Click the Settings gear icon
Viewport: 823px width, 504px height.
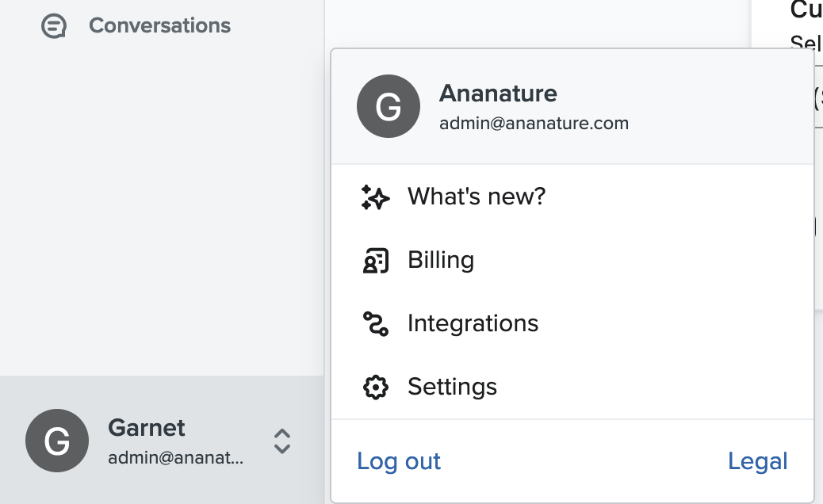point(374,387)
